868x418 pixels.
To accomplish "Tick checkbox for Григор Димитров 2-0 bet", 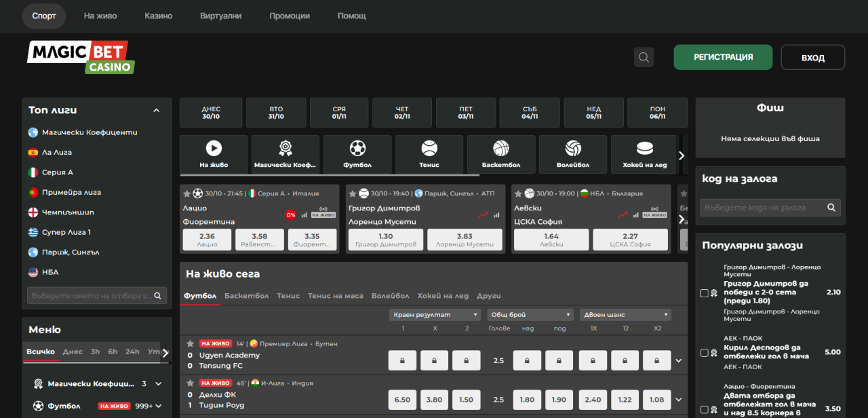I will coord(704,293).
